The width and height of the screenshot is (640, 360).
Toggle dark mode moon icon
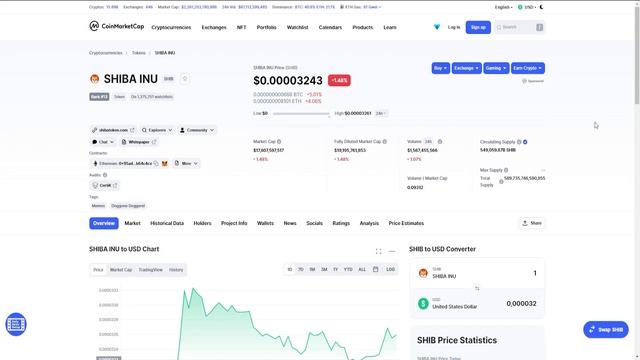coord(542,7)
